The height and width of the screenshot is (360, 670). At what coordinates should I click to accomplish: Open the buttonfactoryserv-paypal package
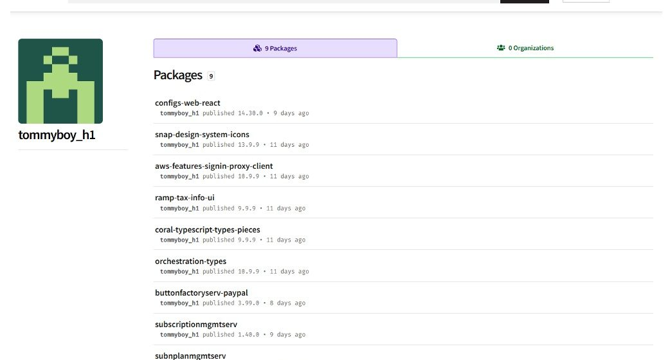[x=201, y=293]
